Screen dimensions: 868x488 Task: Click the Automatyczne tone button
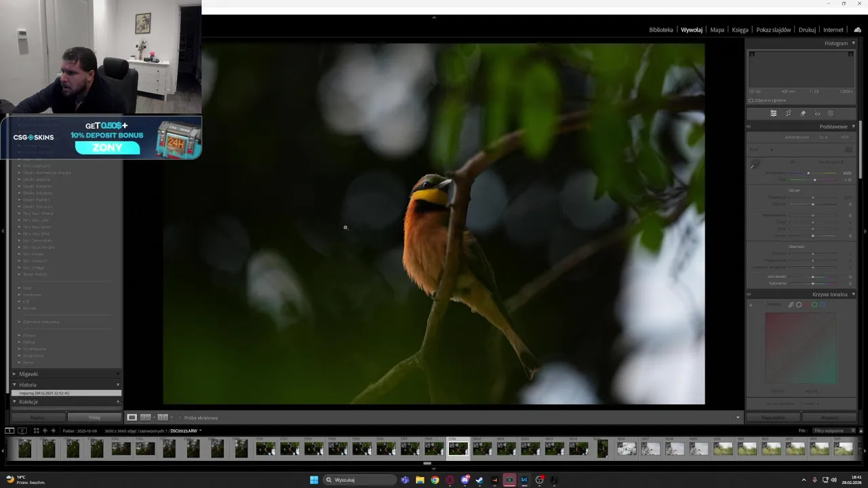[x=797, y=137]
